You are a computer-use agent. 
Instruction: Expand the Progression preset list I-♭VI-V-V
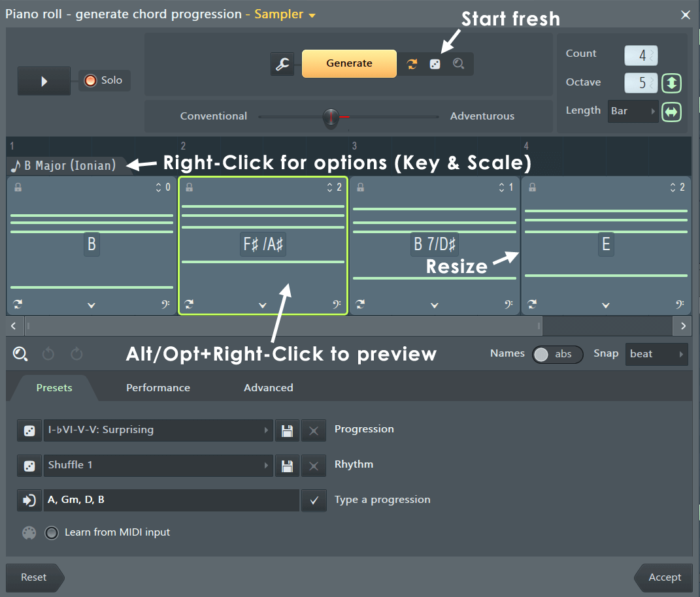pos(158,430)
